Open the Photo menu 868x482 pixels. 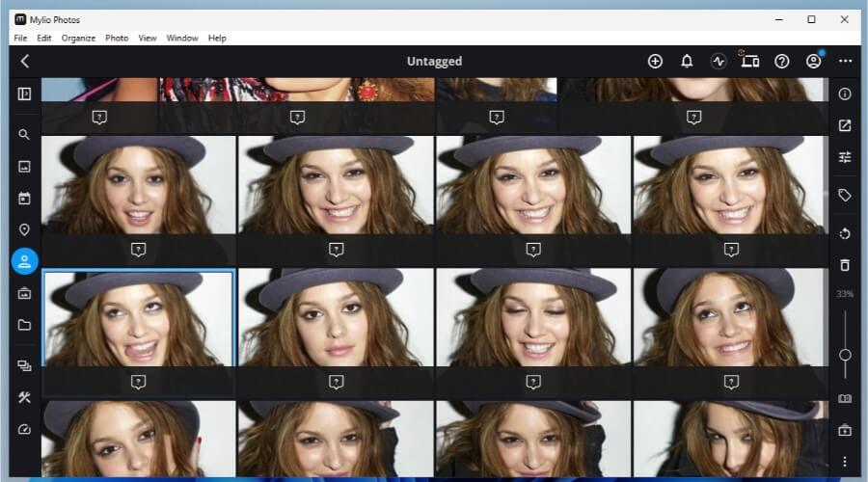117,39
